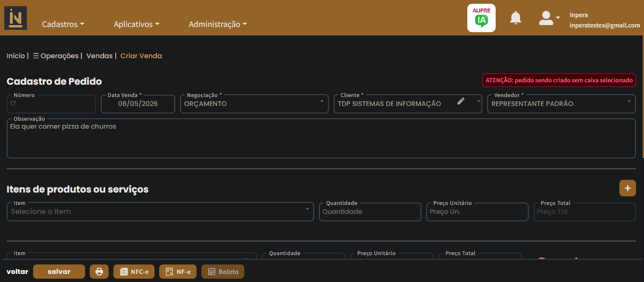Open the Administração menu
The width and height of the screenshot is (644, 282).
[218, 24]
